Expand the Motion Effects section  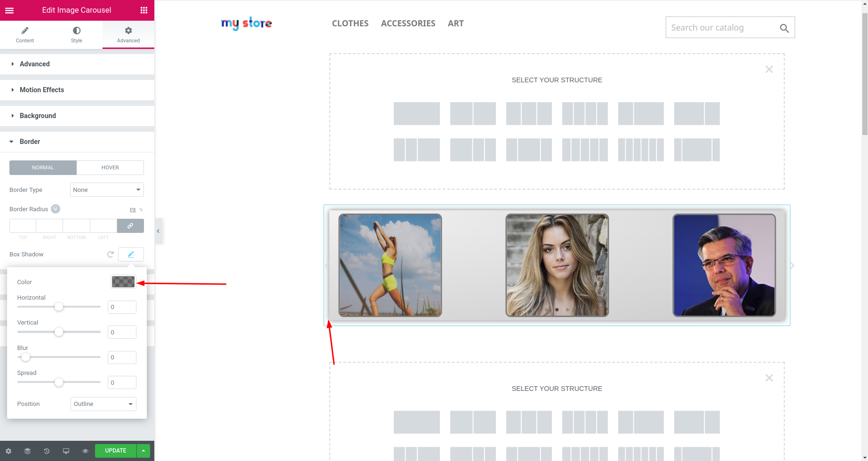click(77, 90)
